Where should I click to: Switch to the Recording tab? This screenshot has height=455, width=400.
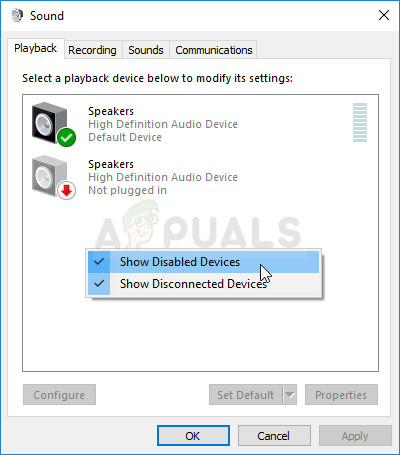tap(92, 50)
